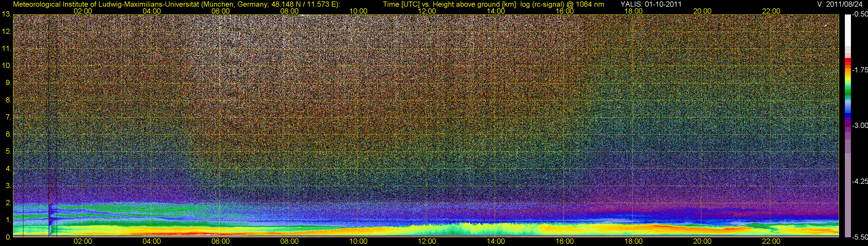Image resolution: width=868 pixels, height=246 pixels.
Task: Click the 9. km height axis label
Action: coord(8,83)
